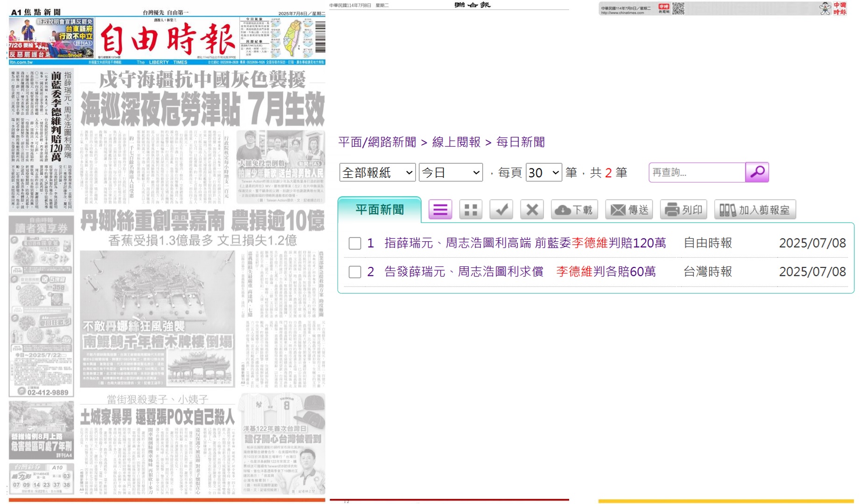Image resolution: width=860 pixels, height=504 pixels.
Task: Select the 平面新聞 tab
Action: pyautogui.click(x=380, y=210)
